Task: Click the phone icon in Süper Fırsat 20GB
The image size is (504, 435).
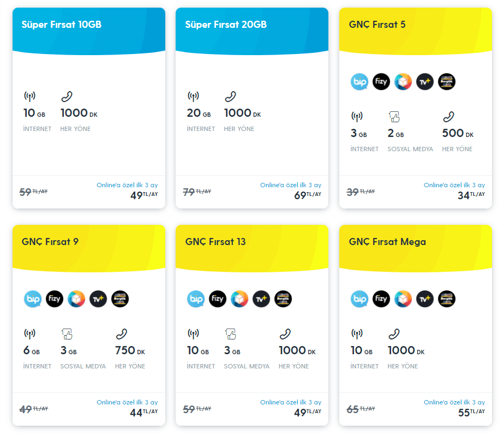Action: tap(230, 97)
